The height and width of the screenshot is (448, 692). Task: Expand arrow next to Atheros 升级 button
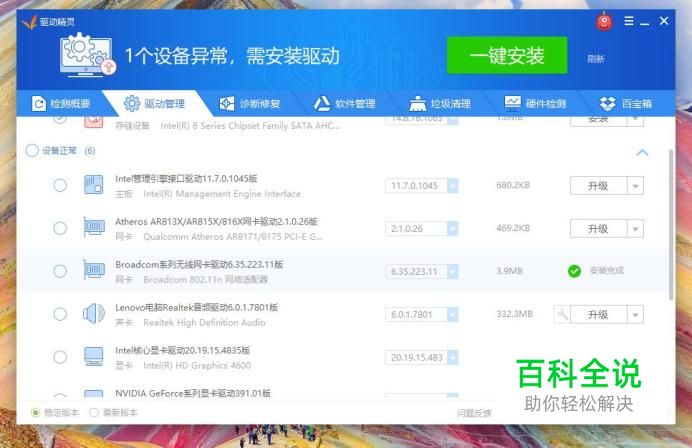pyautogui.click(x=636, y=229)
